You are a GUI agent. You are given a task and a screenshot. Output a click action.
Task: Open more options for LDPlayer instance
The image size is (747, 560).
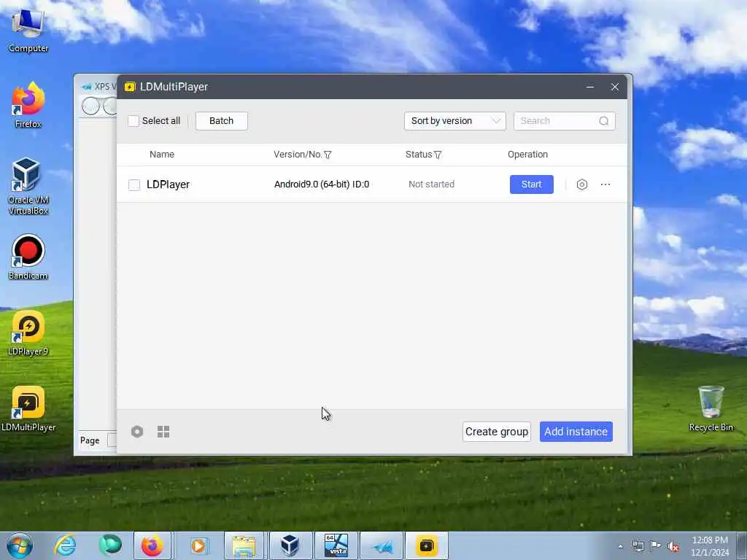pyautogui.click(x=605, y=184)
